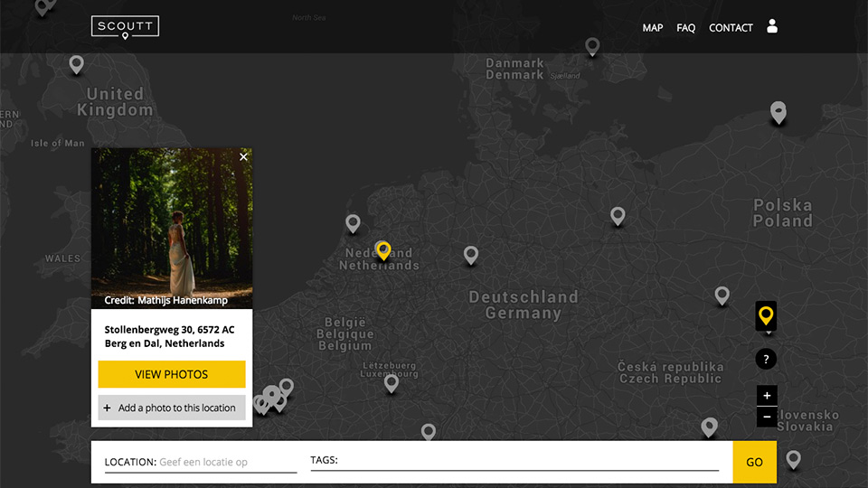Click the Credit: Mathijs Hanenkamp caption
Image resolution: width=868 pixels, height=488 pixels.
pyautogui.click(x=166, y=300)
